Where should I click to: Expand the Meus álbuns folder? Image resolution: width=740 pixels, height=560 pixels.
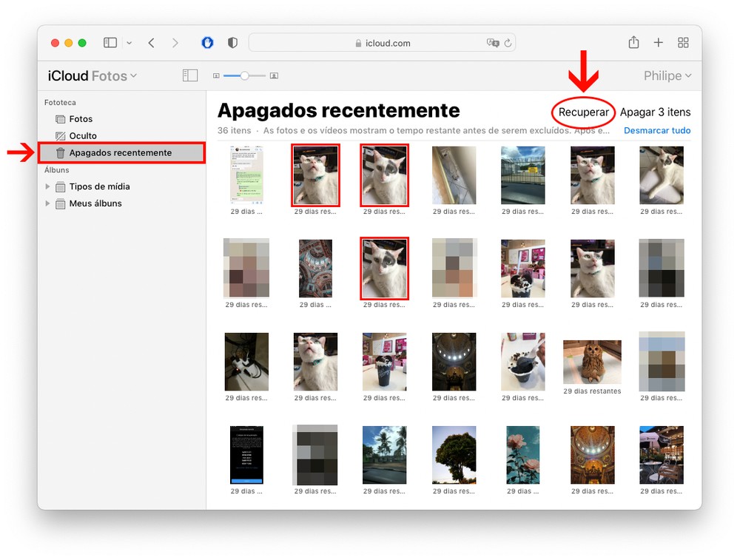(x=48, y=203)
